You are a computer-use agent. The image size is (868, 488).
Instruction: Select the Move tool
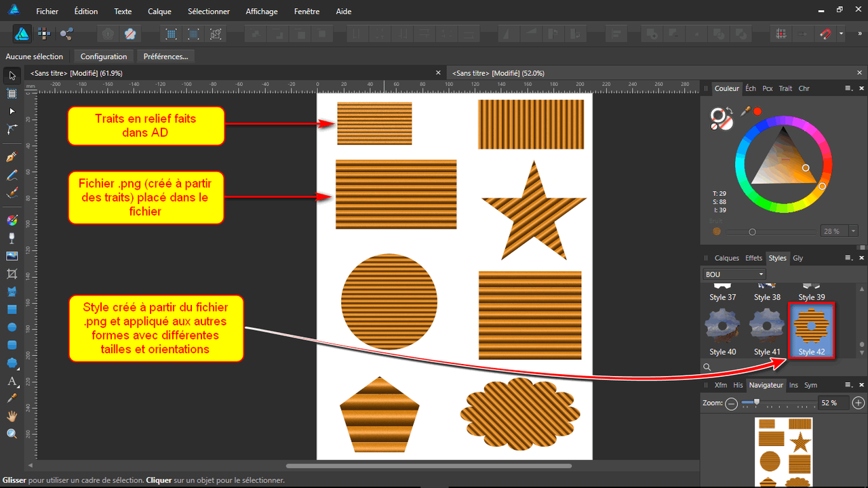(x=12, y=76)
